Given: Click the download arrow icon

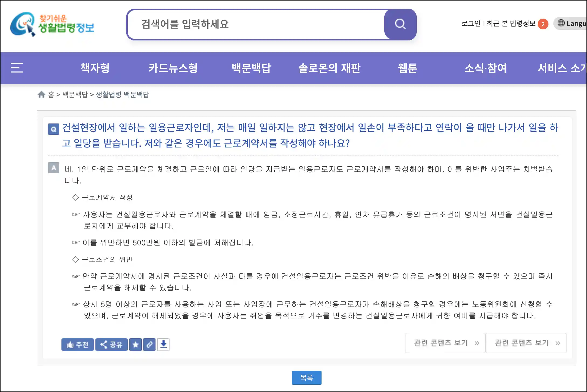Looking at the screenshot, I should (163, 345).
